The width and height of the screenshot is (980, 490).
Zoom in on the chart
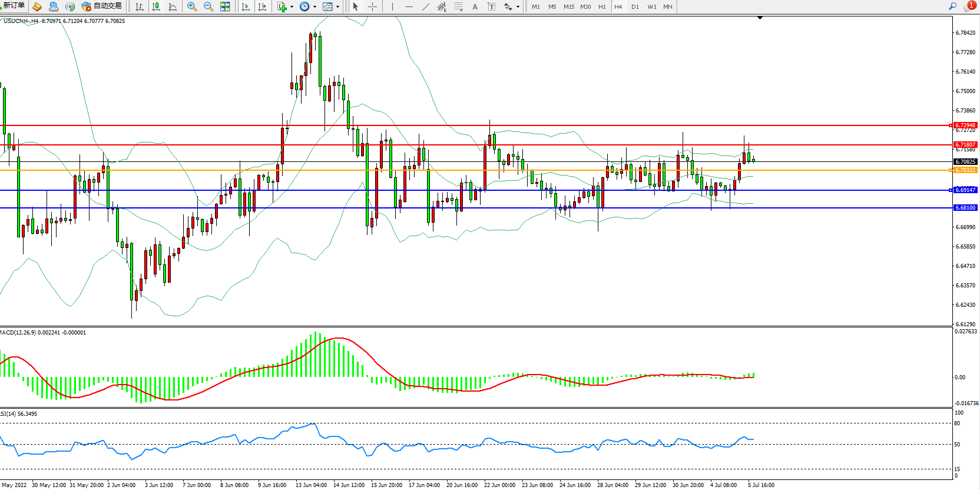coord(192,6)
